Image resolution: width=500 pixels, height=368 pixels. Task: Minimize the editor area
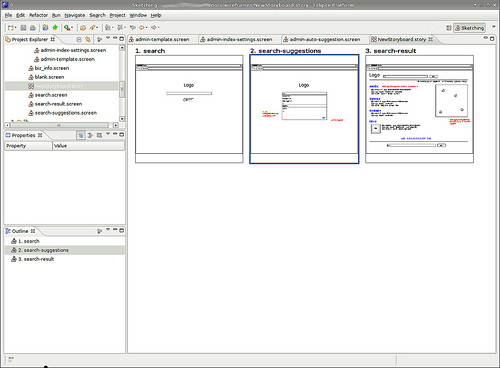486,38
